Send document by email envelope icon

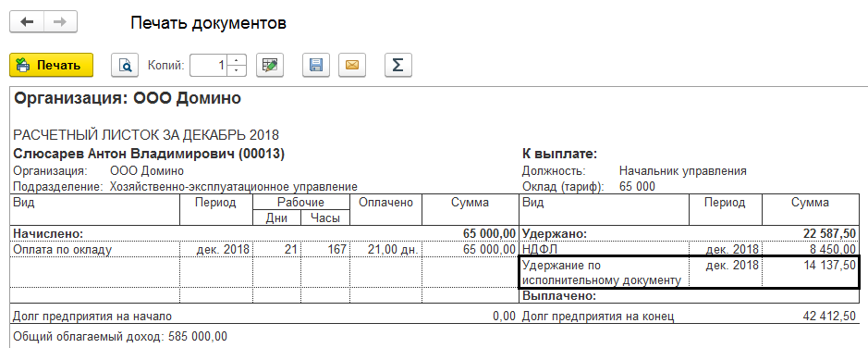tap(351, 66)
